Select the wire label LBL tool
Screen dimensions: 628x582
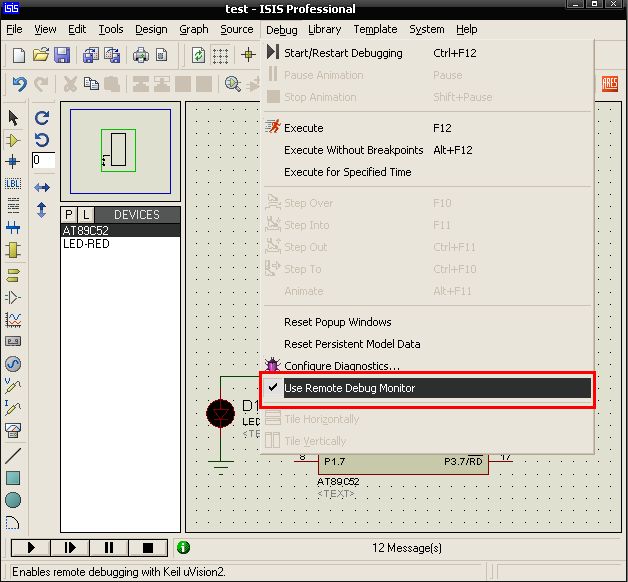13,184
